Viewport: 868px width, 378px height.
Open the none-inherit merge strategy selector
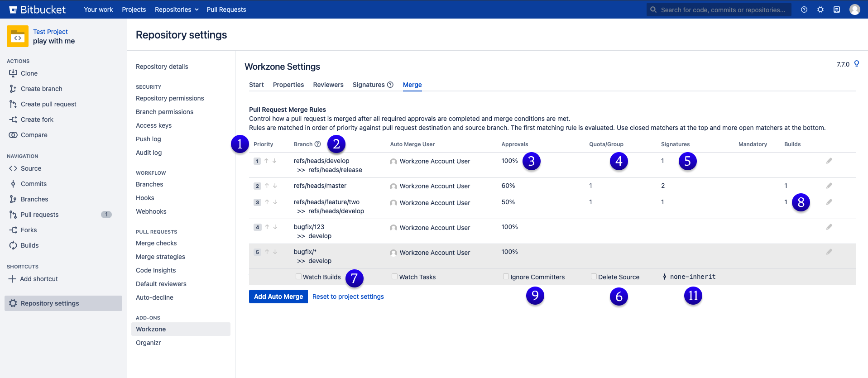[x=689, y=277]
